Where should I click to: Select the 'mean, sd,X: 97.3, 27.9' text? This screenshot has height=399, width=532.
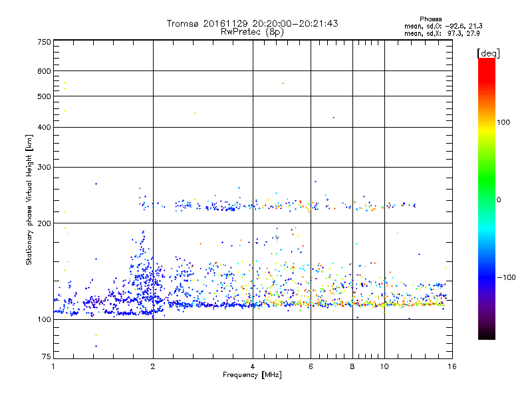(442, 34)
